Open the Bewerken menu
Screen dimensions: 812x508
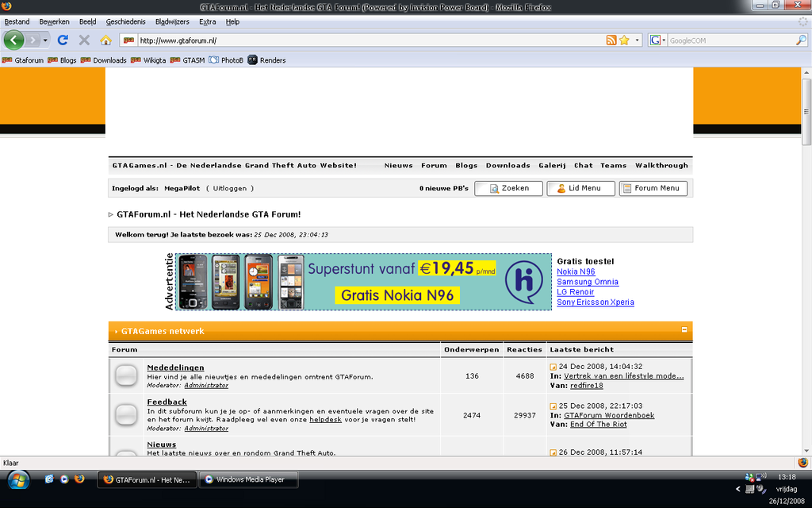pyautogui.click(x=55, y=21)
